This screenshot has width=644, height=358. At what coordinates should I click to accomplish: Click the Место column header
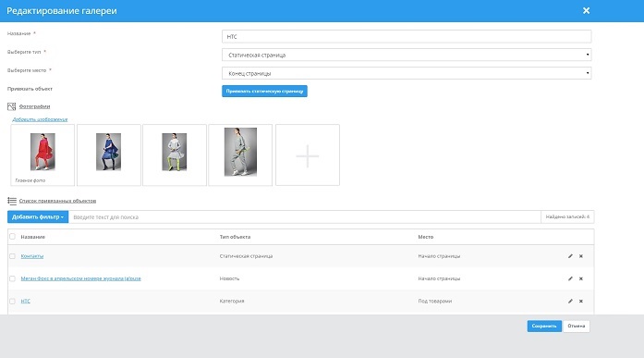click(426, 237)
